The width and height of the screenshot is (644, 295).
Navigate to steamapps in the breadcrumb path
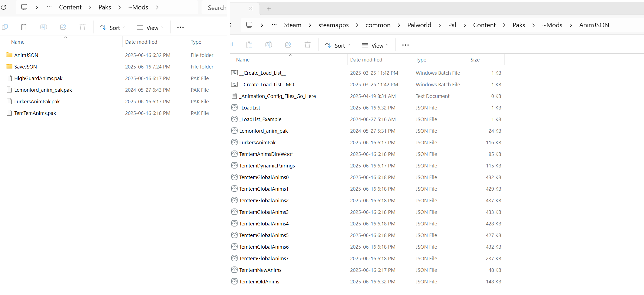pos(333,25)
